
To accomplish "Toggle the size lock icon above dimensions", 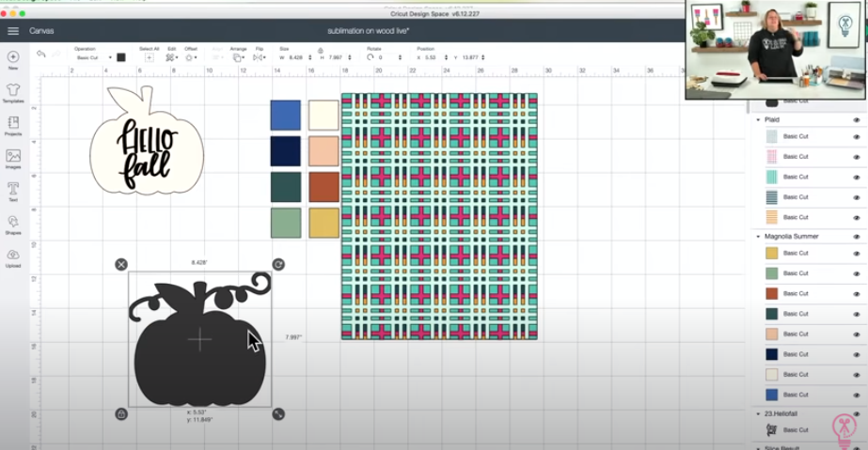I will [x=320, y=51].
